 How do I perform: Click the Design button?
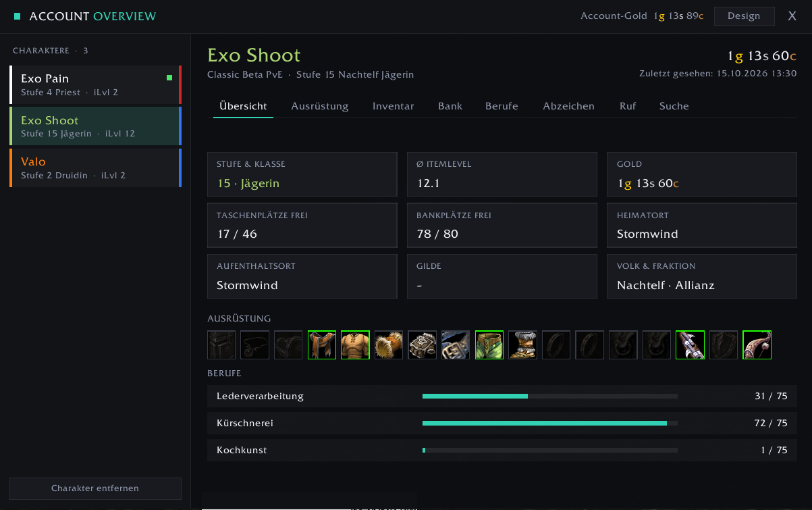click(744, 16)
